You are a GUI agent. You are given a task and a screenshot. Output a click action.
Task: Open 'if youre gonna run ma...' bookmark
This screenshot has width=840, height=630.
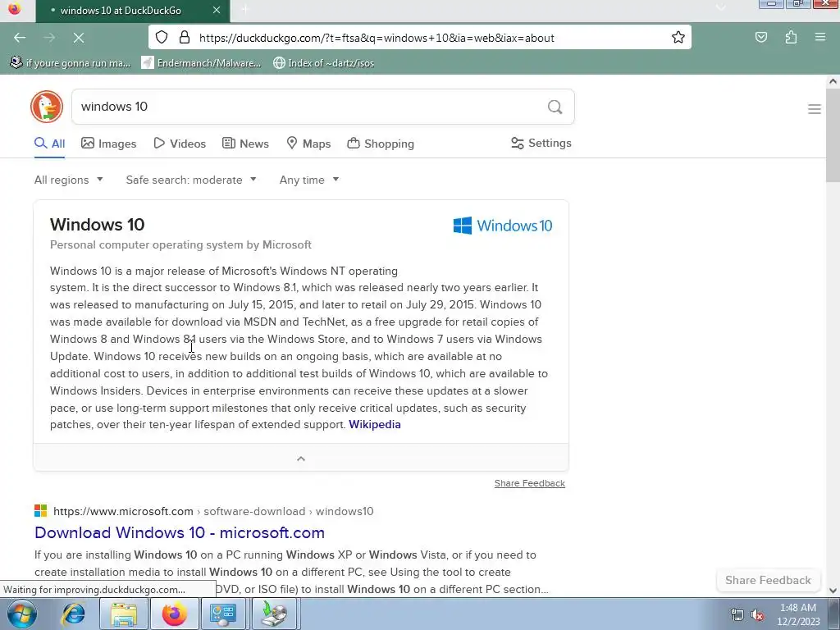[x=71, y=63]
